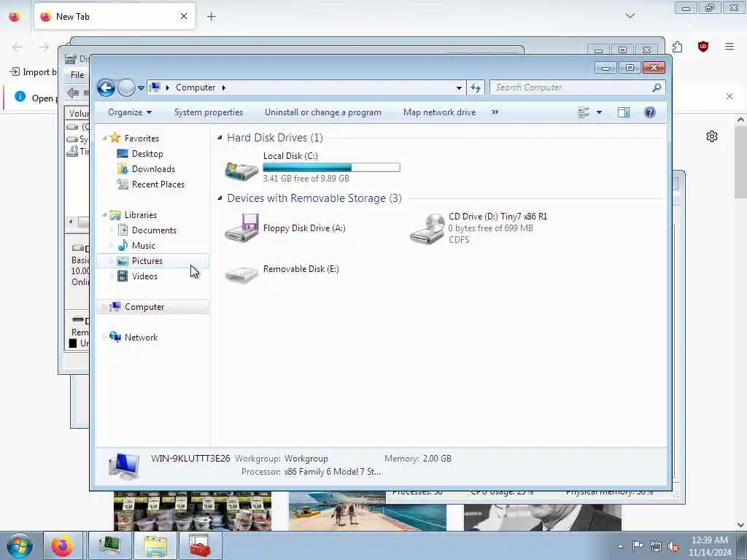Click Firefox icon in taskbar
This screenshot has height=560, width=747.
(63, 545)
